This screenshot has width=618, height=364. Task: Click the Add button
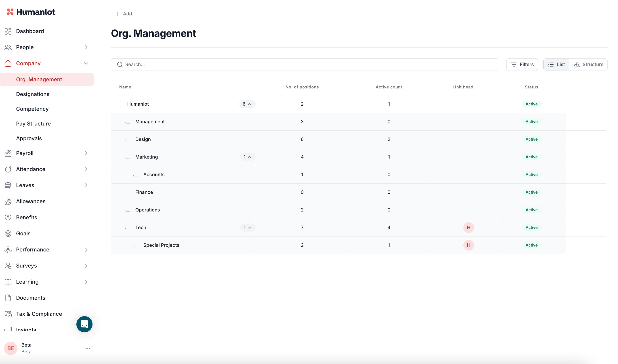click(x=124, y=14)
